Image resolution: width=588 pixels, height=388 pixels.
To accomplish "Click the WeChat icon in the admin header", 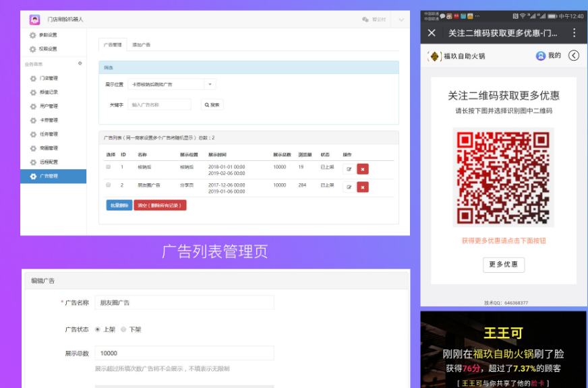I will (365, 20).
